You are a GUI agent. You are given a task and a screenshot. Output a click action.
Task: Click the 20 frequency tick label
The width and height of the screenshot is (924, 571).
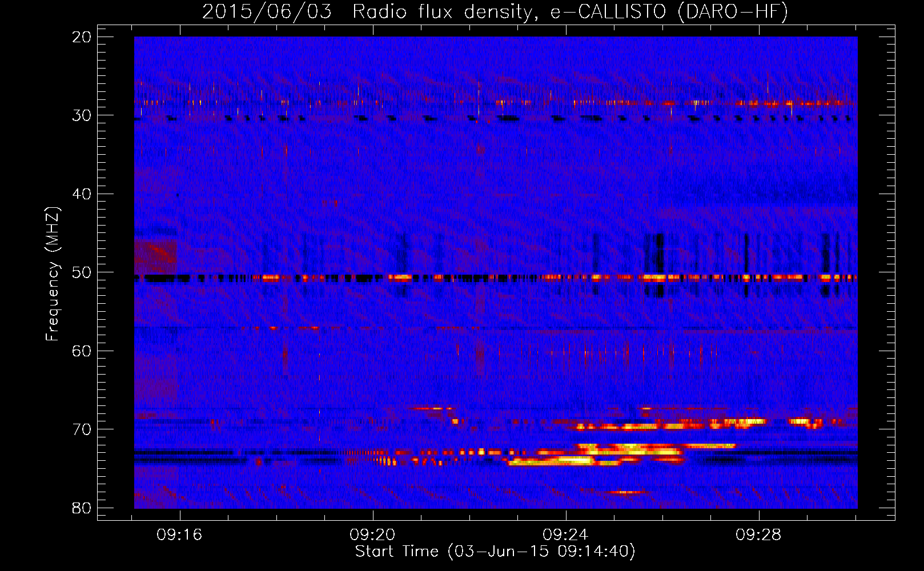tap(82, 37)
